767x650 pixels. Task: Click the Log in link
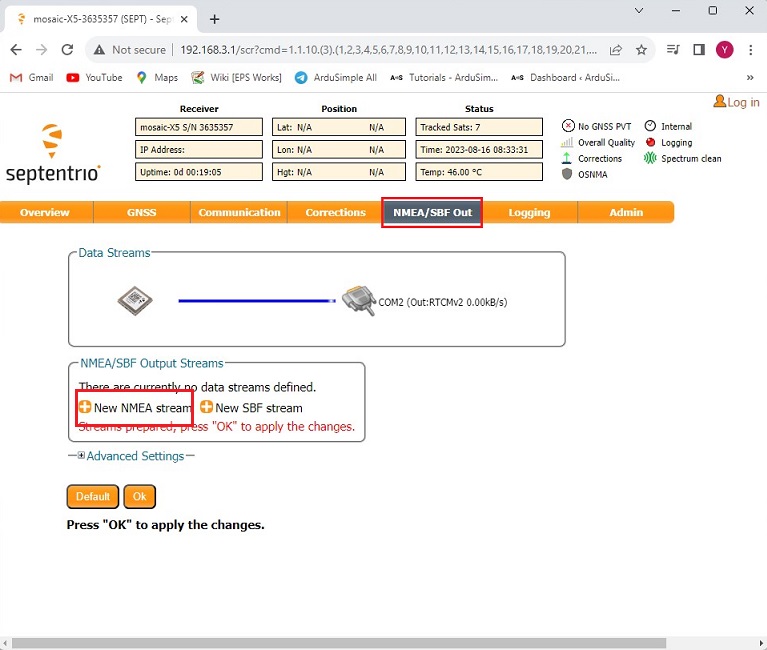point(737,102)
